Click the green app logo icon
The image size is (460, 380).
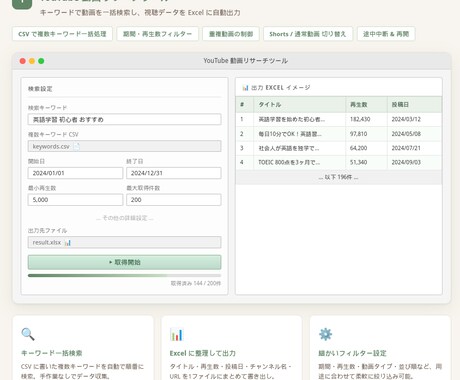tap(22, 3)
